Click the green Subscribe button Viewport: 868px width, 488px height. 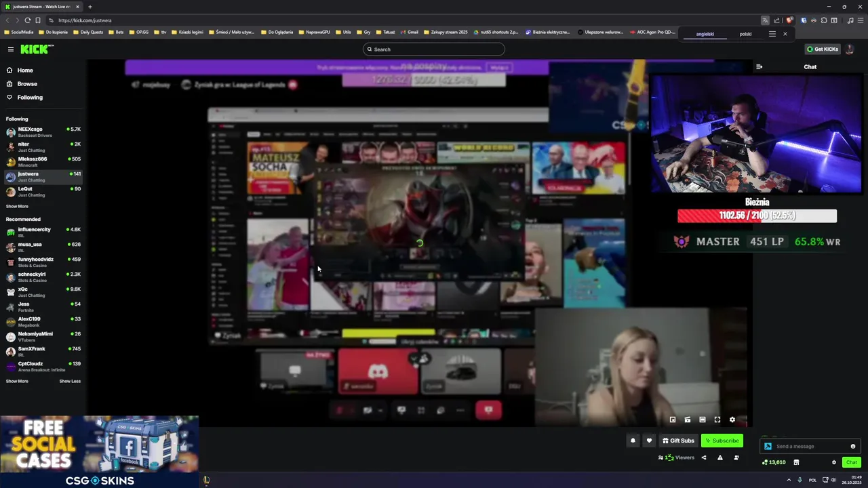pyautogui.click(x=722, y=441)
